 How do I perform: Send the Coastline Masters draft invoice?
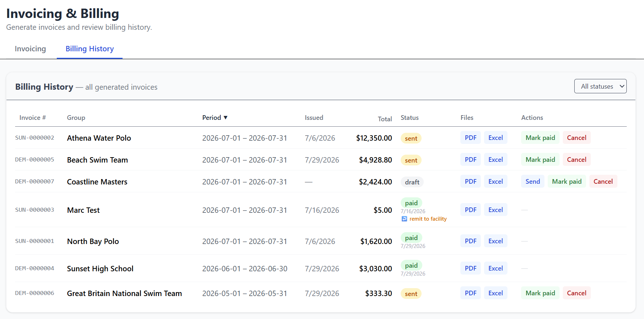pos(533,182)
